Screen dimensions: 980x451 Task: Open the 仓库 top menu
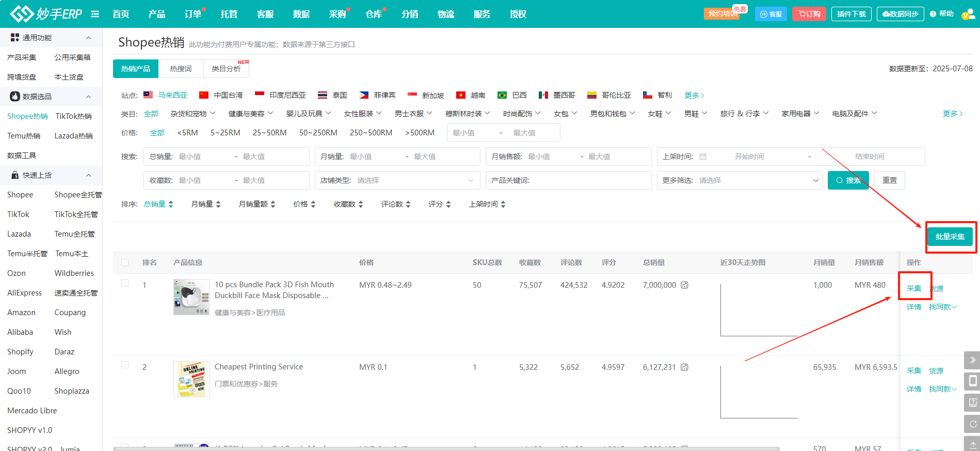click(374, 14)
